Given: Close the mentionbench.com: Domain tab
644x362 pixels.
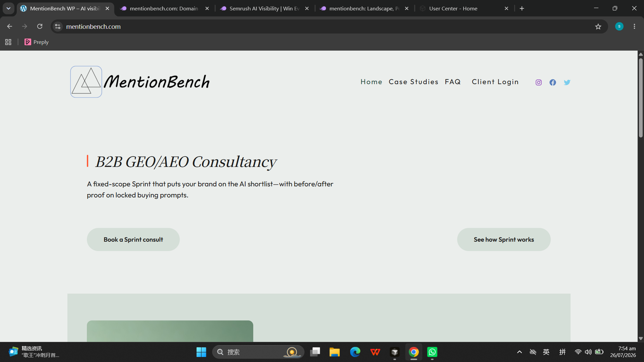Looking at the screenshot, I should pyautogui.click(x=207, y=8).
